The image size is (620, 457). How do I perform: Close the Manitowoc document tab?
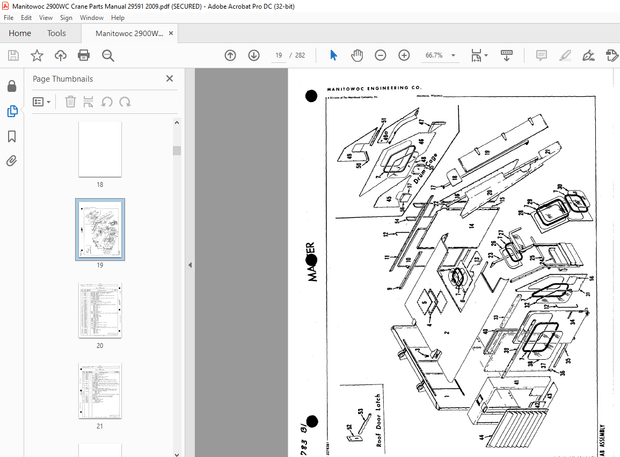[171, 33]
